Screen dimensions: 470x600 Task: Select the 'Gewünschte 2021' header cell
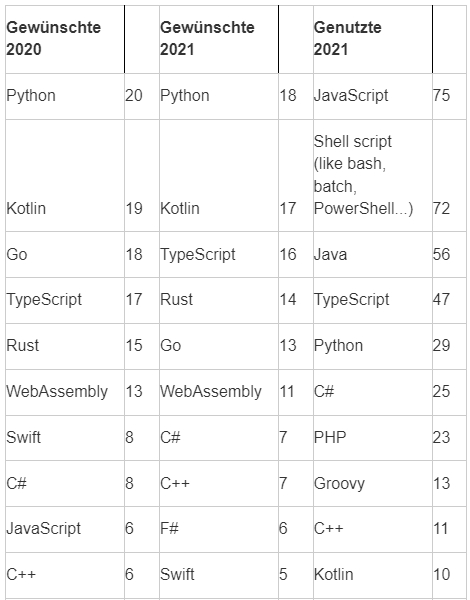coord(219,39)
